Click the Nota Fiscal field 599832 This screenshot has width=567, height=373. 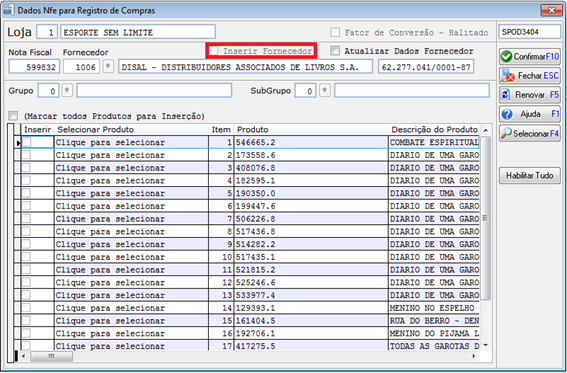point(34,67)
